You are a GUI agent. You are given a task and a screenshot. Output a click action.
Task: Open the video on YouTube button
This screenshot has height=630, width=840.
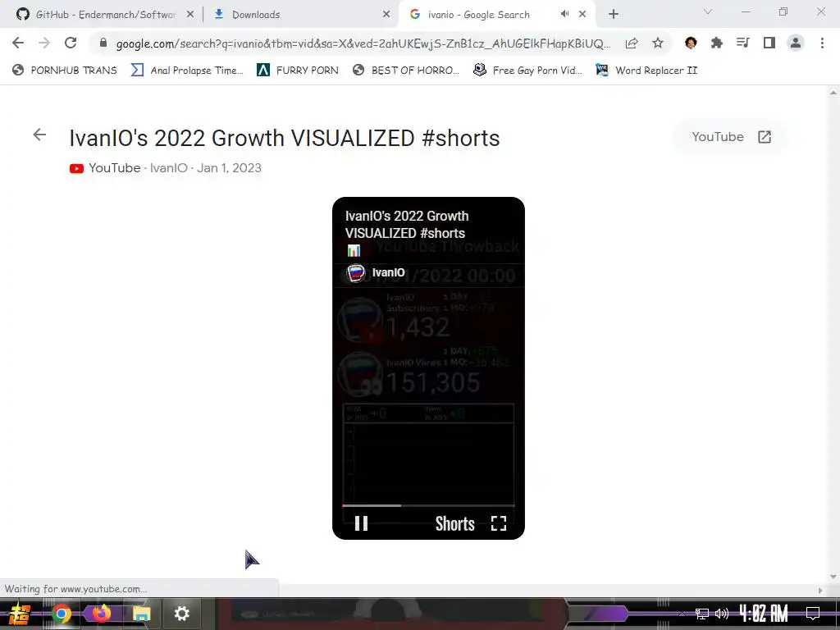[x=730, y=137]
